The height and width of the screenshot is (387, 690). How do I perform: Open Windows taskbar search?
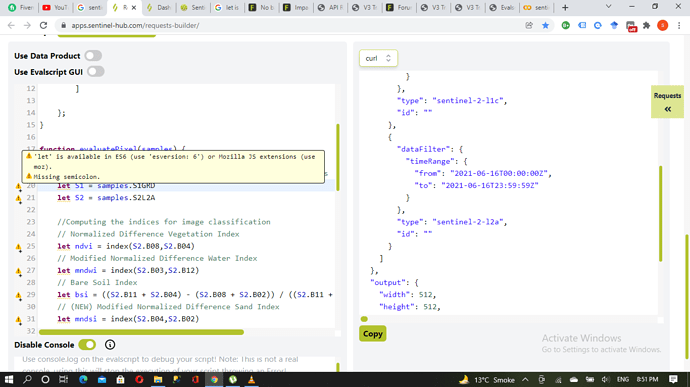coord(27,380)
